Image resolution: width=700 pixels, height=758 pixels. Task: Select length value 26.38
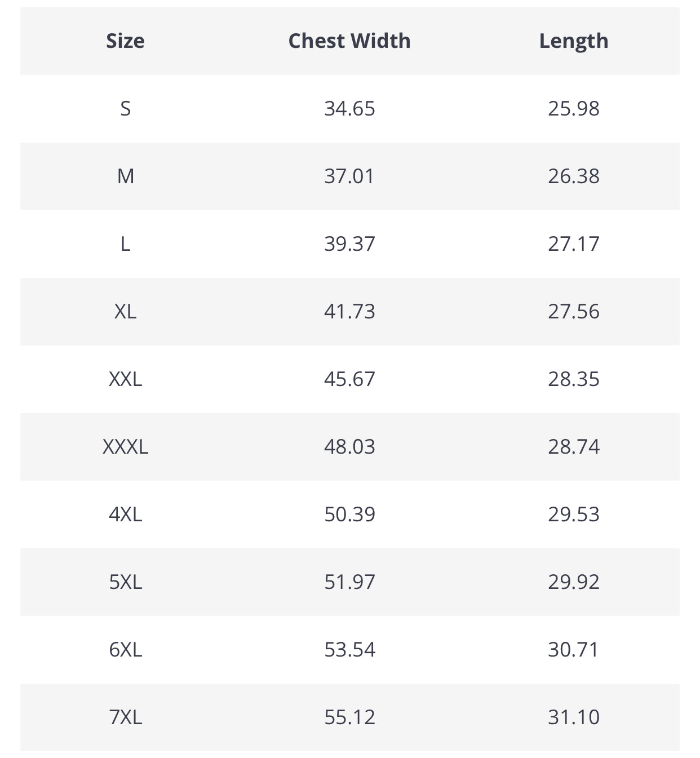[x=574, y=176]
